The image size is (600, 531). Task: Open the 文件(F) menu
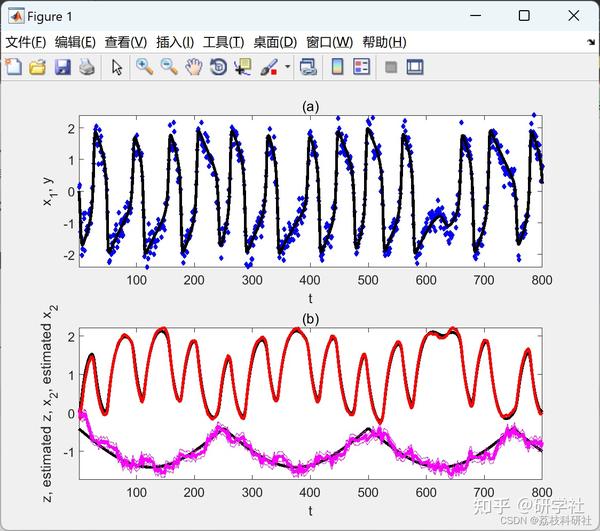(26, 42)
